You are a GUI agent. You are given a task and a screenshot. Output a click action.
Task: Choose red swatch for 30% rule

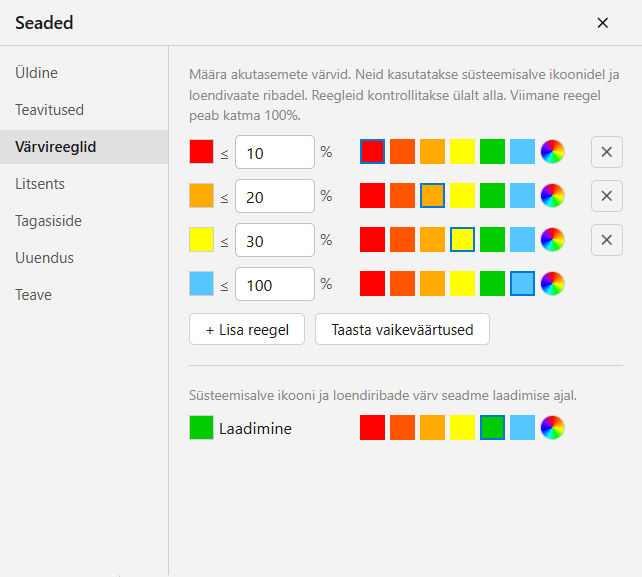[x=372, y=240]
